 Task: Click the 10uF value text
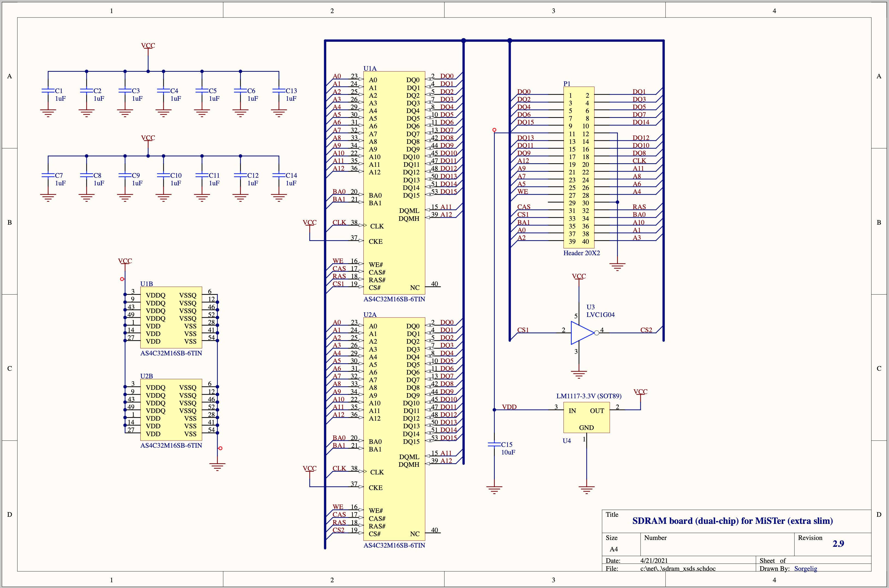click(508, 452)
